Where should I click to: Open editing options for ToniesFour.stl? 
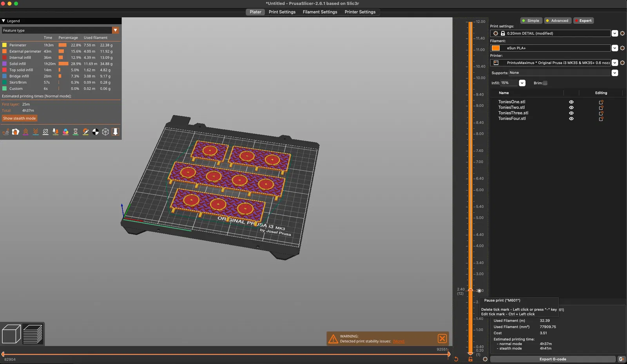click(x=601, y=119)
